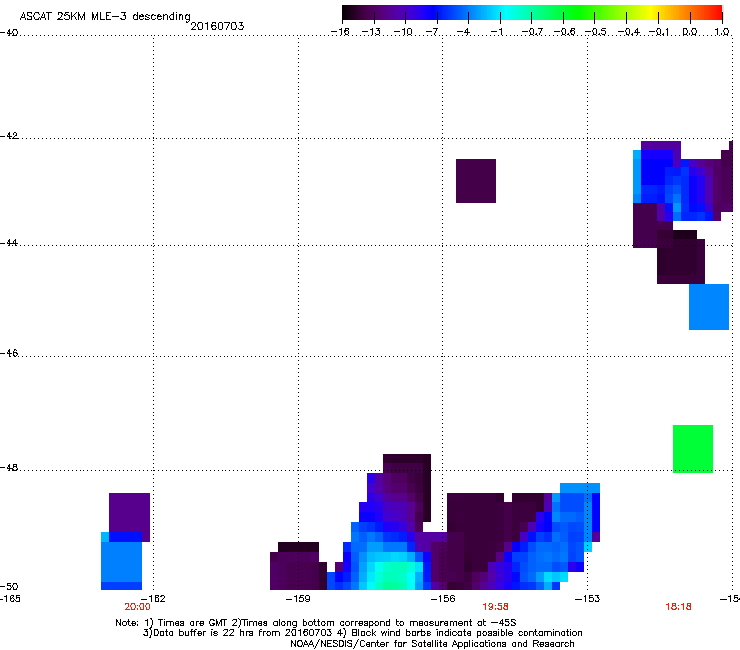
Task: Click the red end of the color scale
Action: click(713, 12)
